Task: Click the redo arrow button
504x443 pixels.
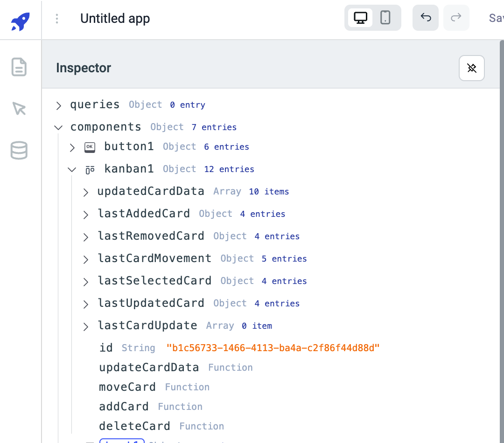Action: pos(456,18)
